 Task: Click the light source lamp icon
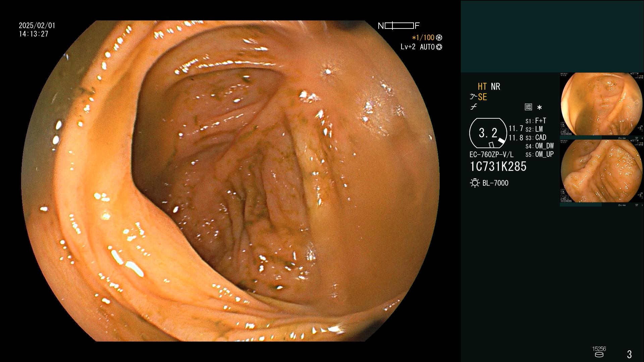[475, 183]
